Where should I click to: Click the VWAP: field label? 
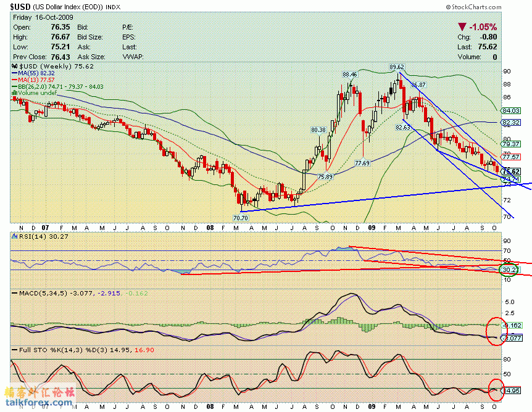click(133, 57)
